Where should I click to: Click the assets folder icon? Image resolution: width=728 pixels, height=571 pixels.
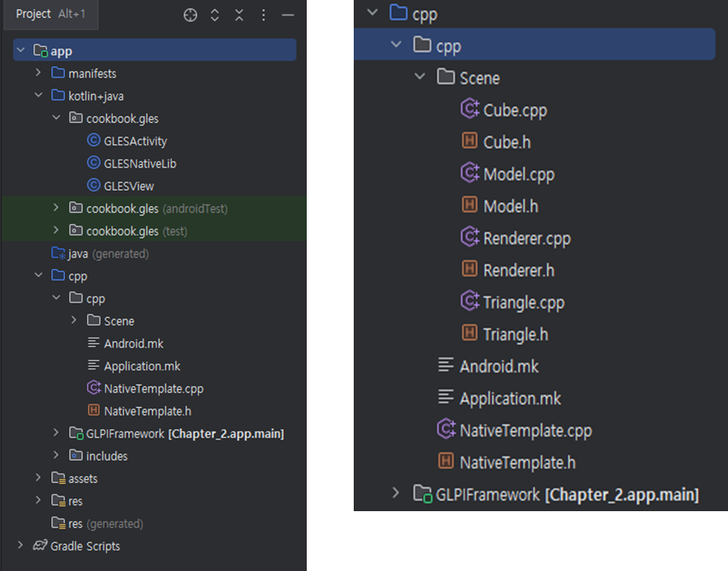tap(58, 478)
